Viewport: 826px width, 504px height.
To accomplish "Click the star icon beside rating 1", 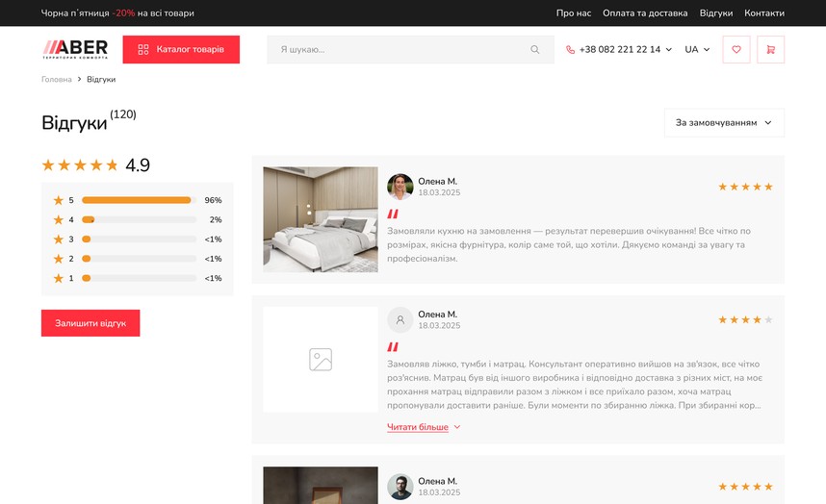I will pos(59,278).
